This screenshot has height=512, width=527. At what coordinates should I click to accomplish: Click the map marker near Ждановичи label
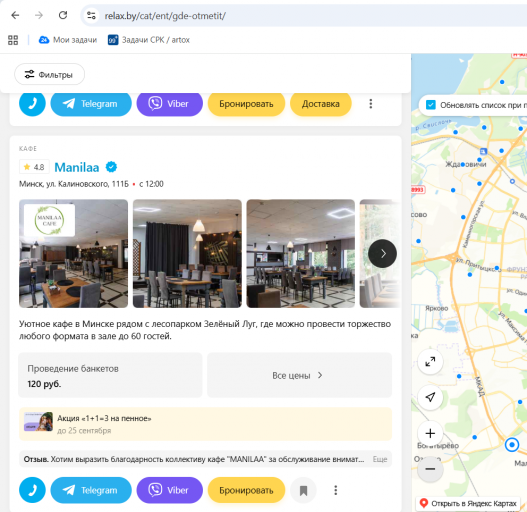point(463,164)
